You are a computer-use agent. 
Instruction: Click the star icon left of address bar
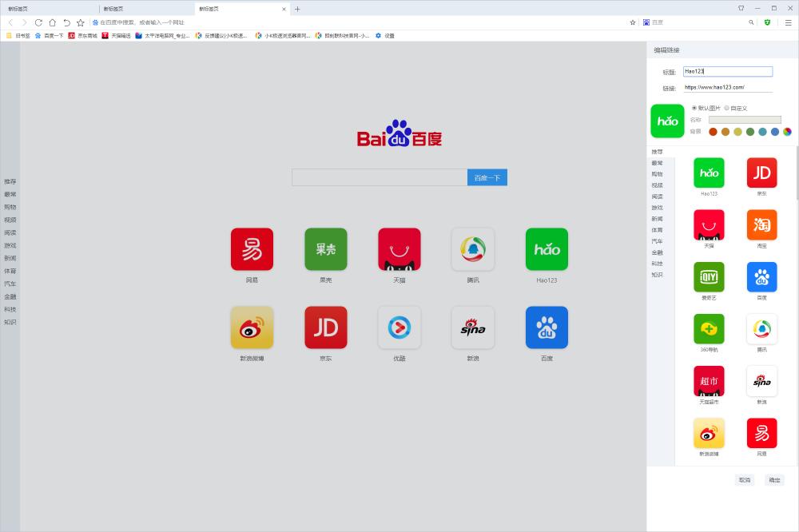(81, 22)
